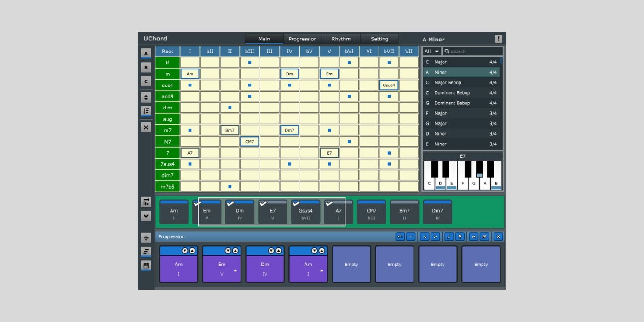Click the arrow-over-bars icon beside the chord strip
The width and height of the screenshot is (644, 322).
(x=146, y=202)
